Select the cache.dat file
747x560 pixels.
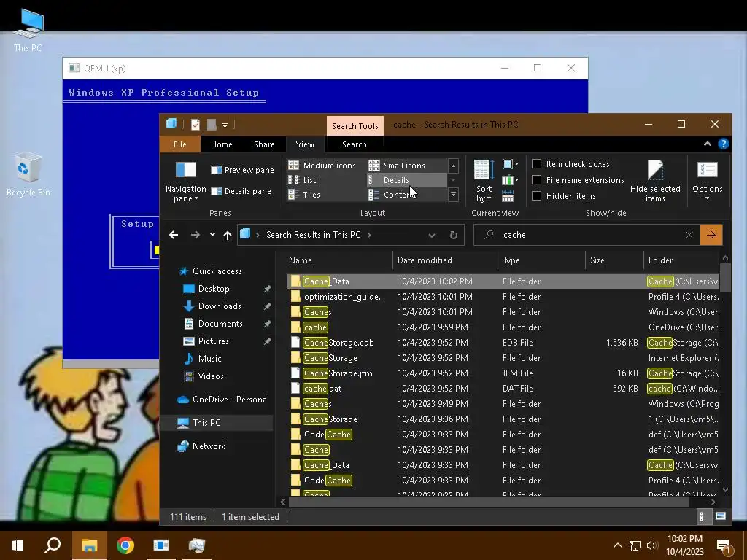click(x=503, y=389)
